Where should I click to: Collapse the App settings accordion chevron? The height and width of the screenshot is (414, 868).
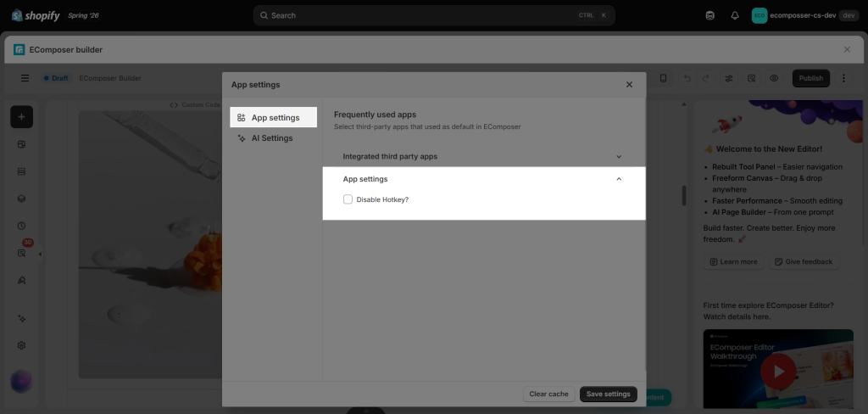click(619, 179)
